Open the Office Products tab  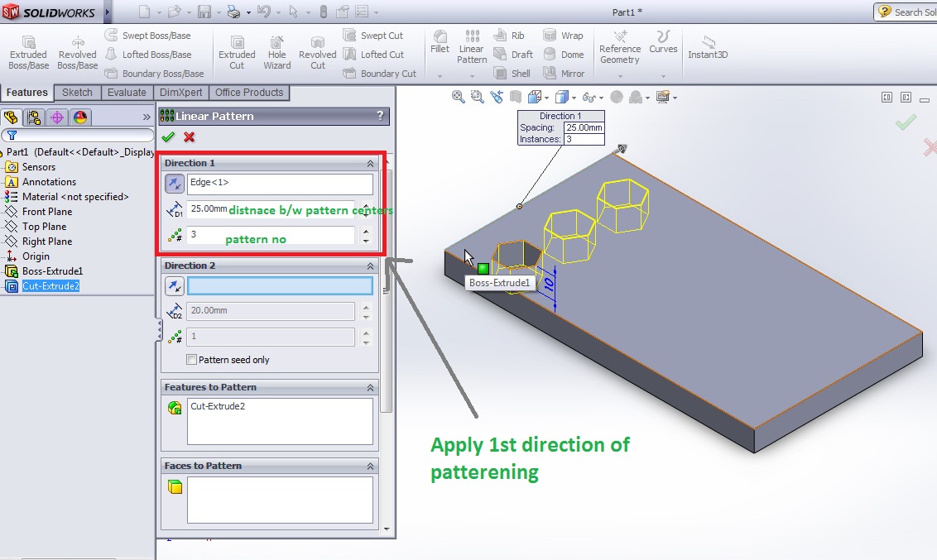[249, 92]
